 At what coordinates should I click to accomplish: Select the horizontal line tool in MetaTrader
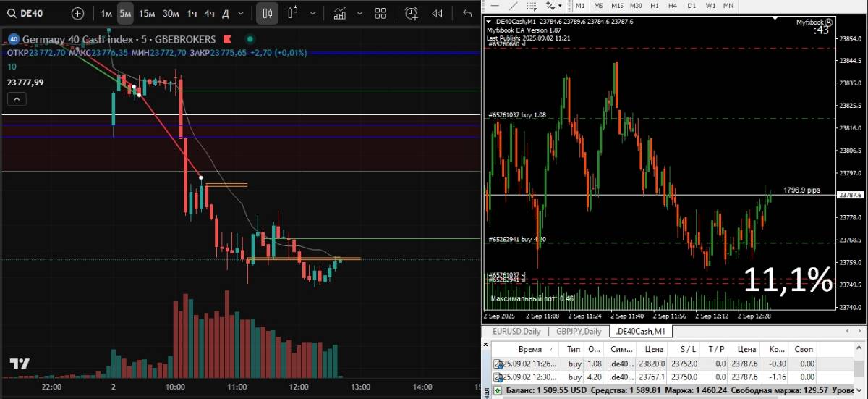495,6
